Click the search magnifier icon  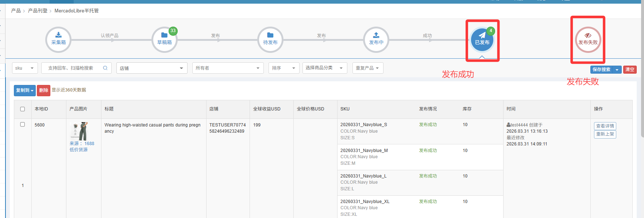tap(105, 68)
